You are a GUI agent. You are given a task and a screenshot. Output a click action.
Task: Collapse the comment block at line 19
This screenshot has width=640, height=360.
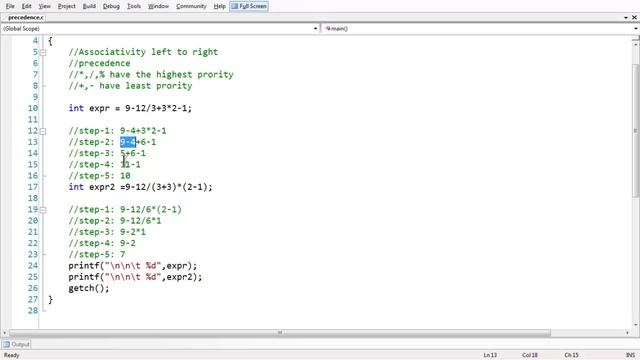tap(43, 210)
